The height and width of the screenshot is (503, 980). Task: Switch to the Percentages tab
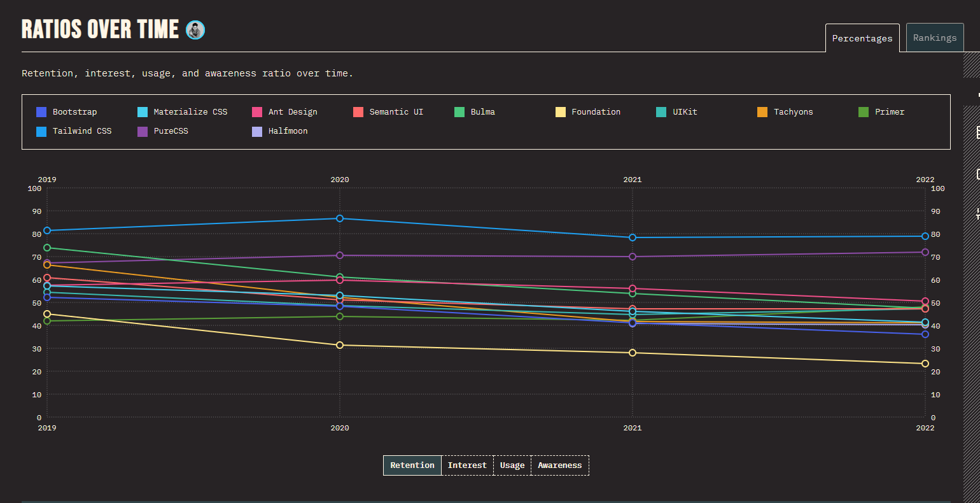pos(862,38)
